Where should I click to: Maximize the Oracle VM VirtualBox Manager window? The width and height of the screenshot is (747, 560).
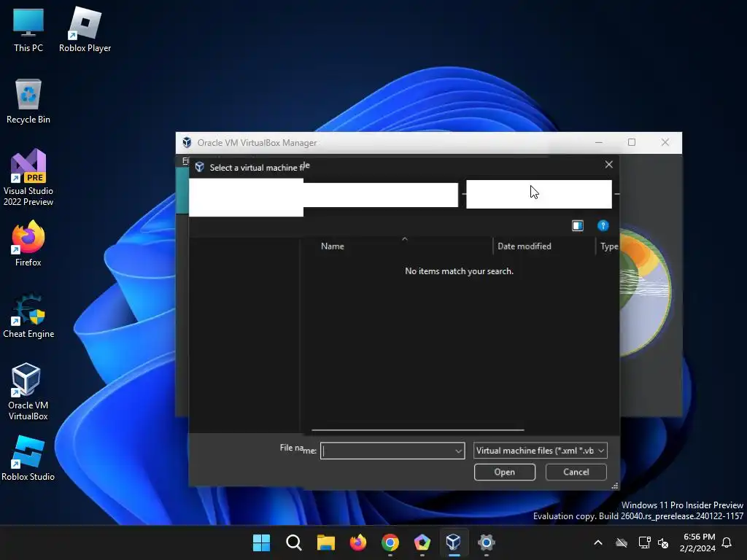632,142
